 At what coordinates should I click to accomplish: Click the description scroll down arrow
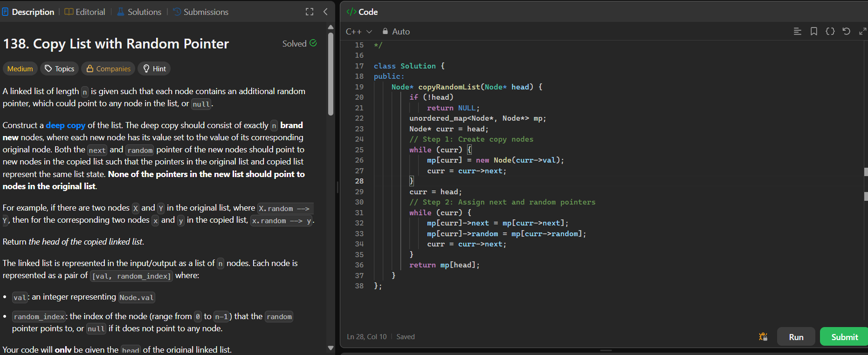331,348
